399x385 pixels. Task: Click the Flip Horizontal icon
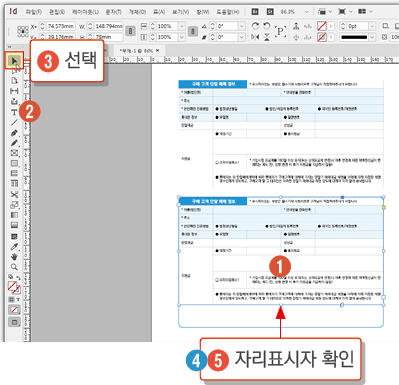click(255, 37)
